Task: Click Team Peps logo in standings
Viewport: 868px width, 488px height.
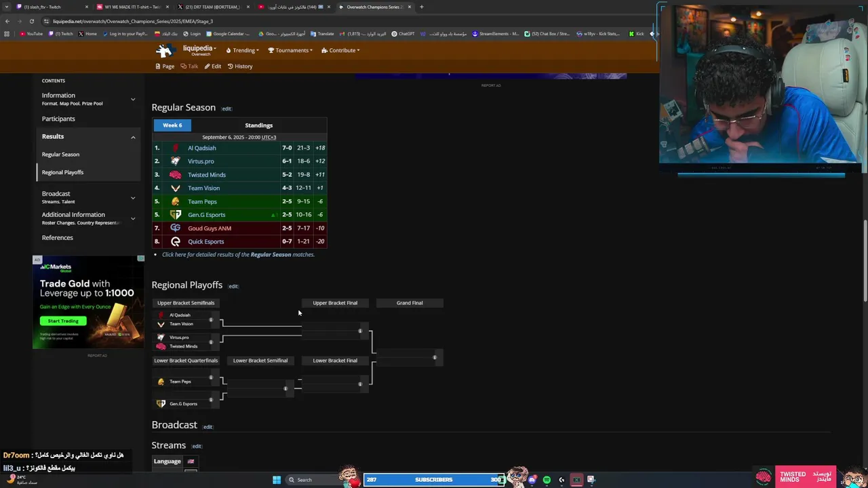Action: (176, 201)
